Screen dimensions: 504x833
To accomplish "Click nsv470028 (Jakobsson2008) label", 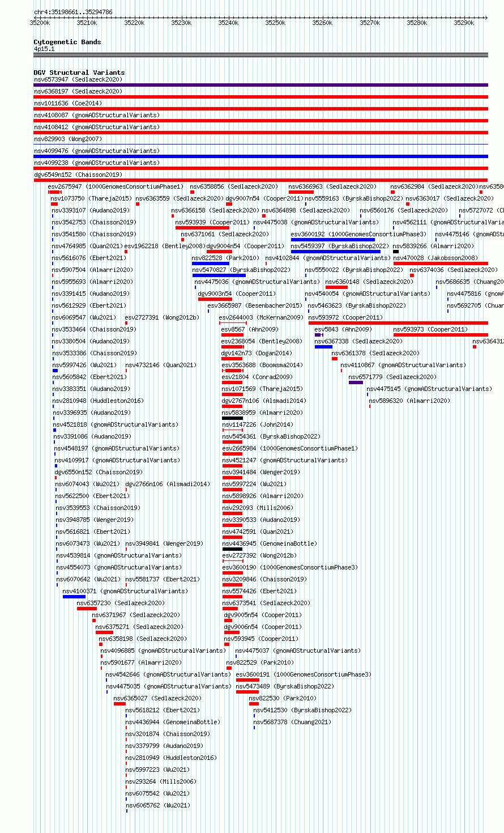I will (x=435, y=258).
